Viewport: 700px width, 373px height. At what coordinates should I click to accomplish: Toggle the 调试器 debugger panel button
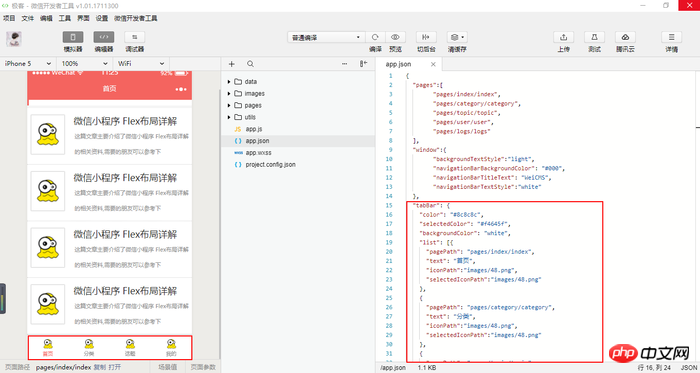click(x=134, y=37)
